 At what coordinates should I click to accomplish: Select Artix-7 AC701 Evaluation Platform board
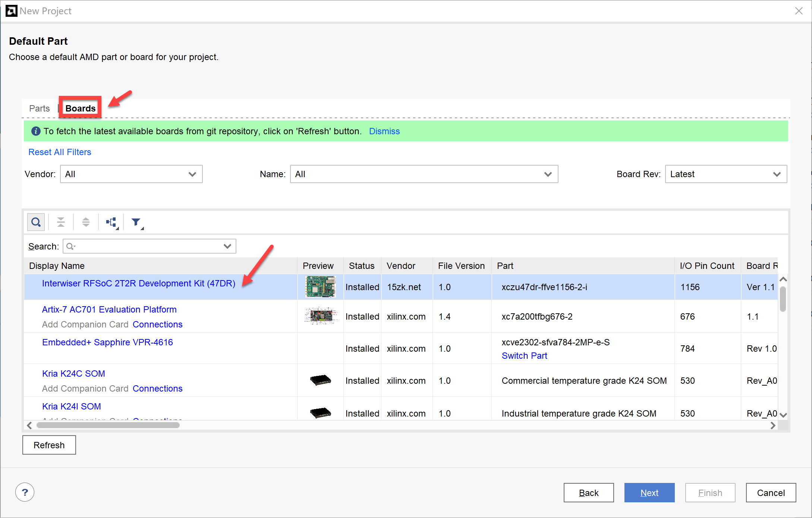[x=109, y=310]
